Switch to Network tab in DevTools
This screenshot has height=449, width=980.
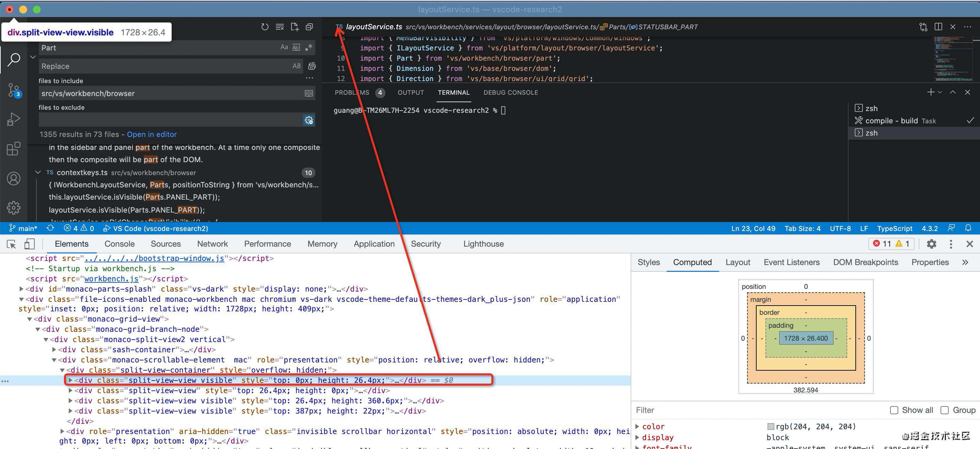point(212,244)
